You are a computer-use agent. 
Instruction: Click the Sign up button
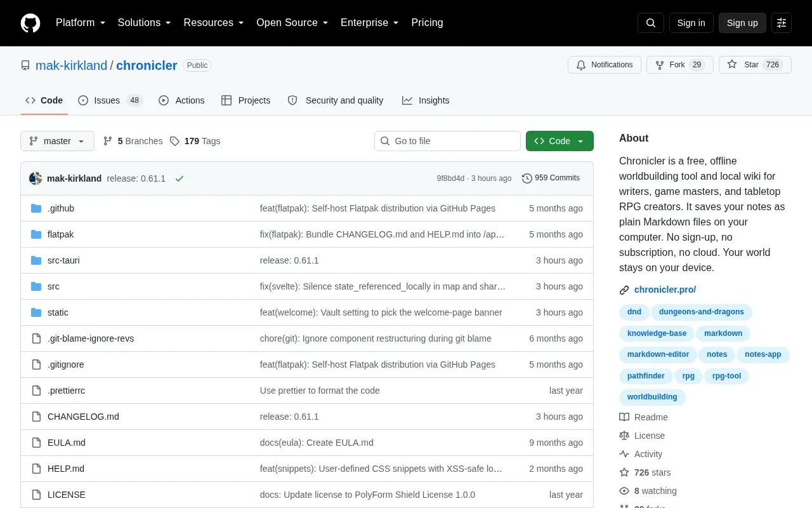pyautogui.click(x=742, y=23)
